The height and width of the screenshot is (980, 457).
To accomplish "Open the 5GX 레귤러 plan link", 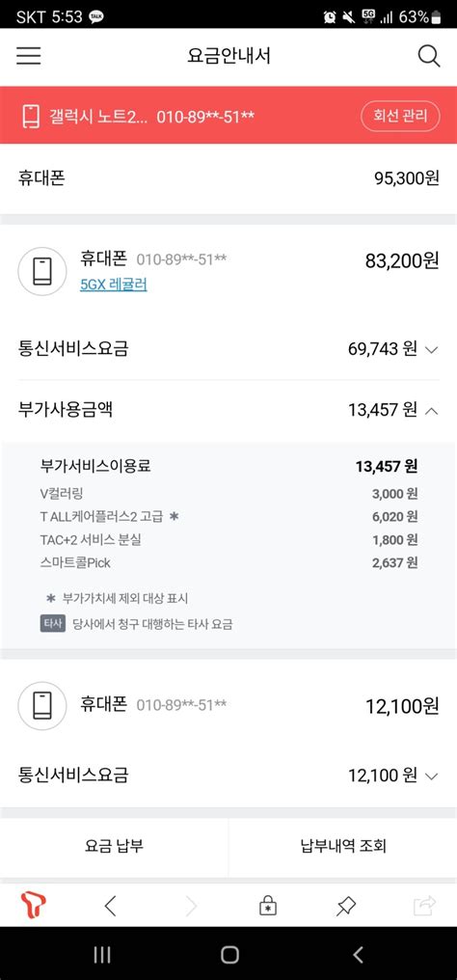I will [114, 285].
